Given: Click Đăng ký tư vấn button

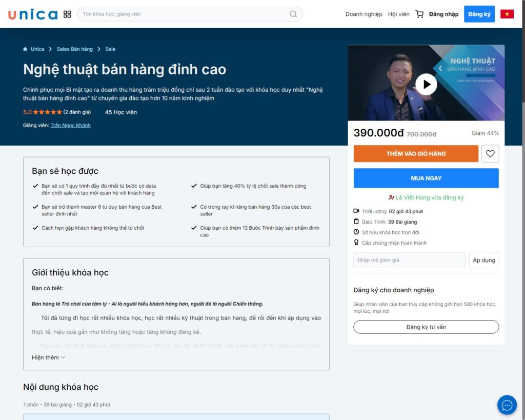Looking at the screenshot, I should (426, 327).
